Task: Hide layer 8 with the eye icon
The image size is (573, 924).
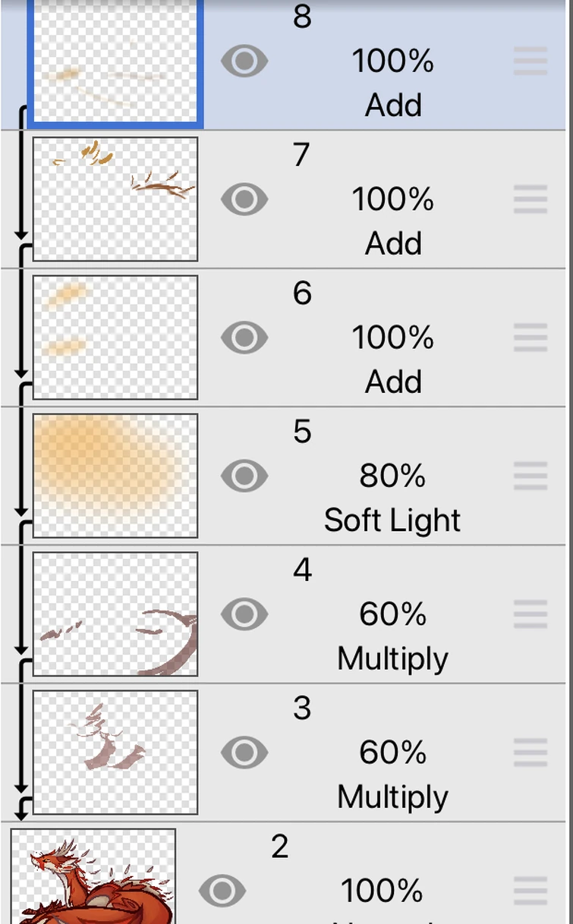Action: click(x=244, y=61)
